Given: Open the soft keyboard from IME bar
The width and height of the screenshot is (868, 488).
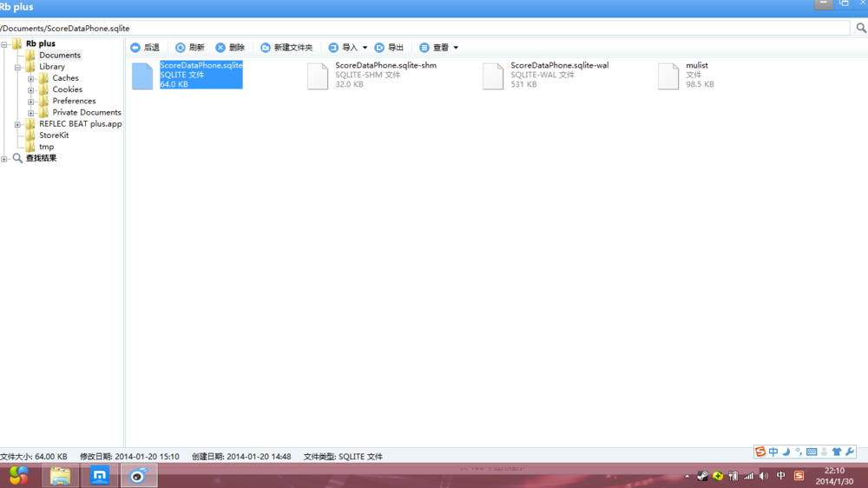Looking at the screenshot, I should (x=812, y=452).
